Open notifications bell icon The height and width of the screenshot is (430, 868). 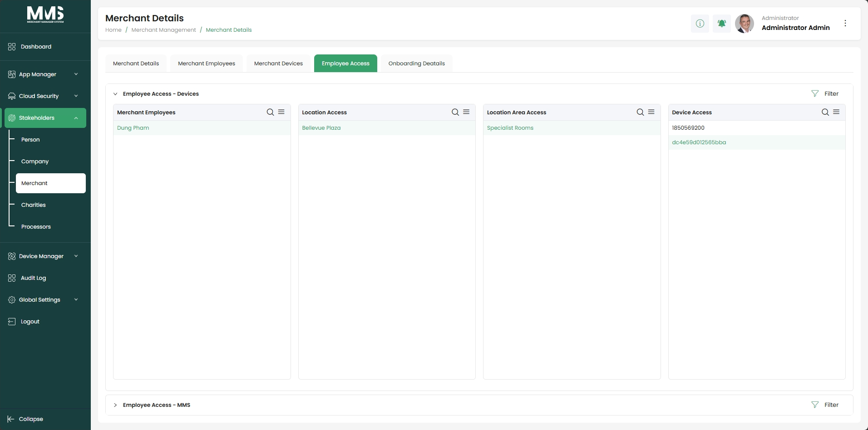coord(722,24)
